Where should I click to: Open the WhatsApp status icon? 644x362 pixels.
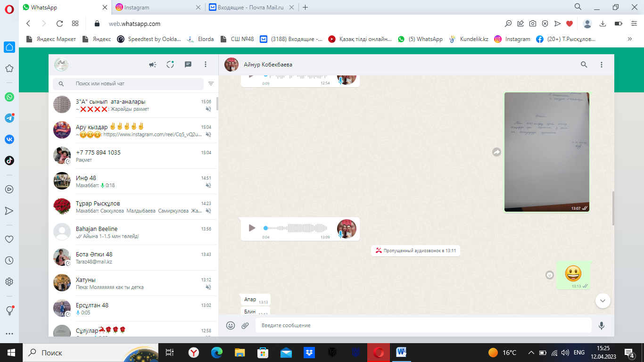coord(170,65)
